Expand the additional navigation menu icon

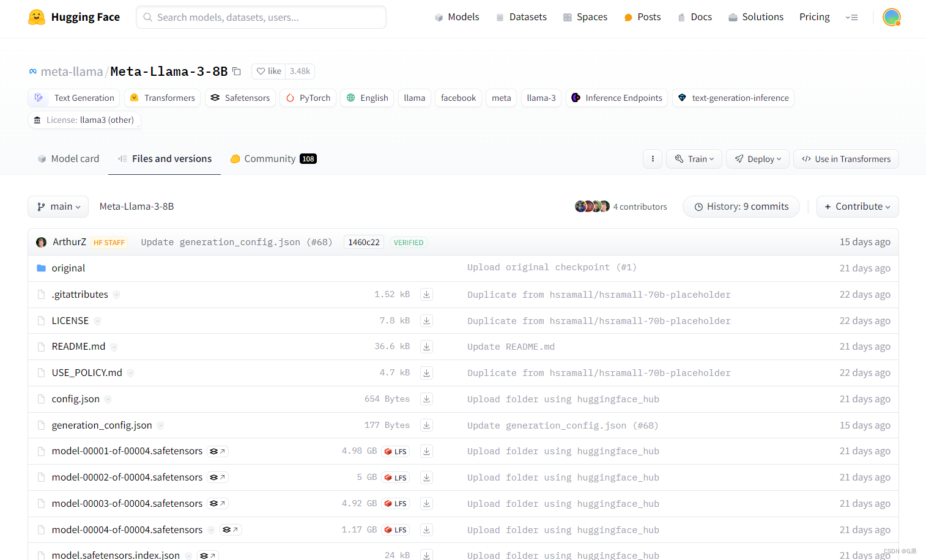coord(851,17)
